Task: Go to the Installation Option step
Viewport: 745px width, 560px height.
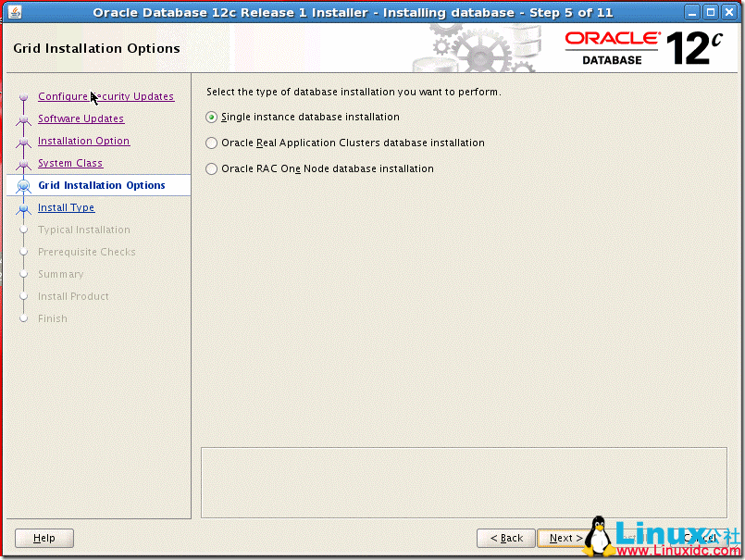Action: pos(83,141)
